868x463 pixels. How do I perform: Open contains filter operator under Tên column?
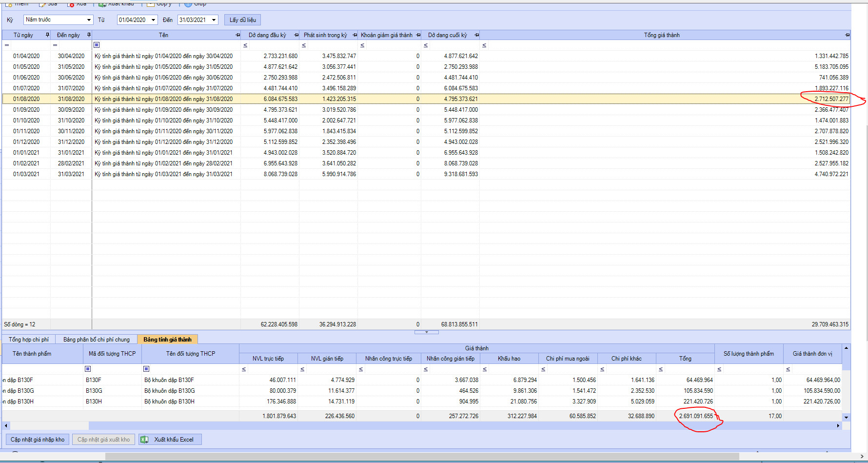97,45
